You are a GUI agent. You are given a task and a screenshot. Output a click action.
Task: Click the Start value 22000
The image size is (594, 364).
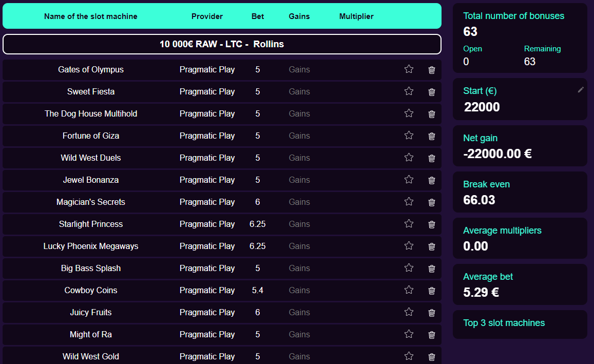[x=482, y=107]
